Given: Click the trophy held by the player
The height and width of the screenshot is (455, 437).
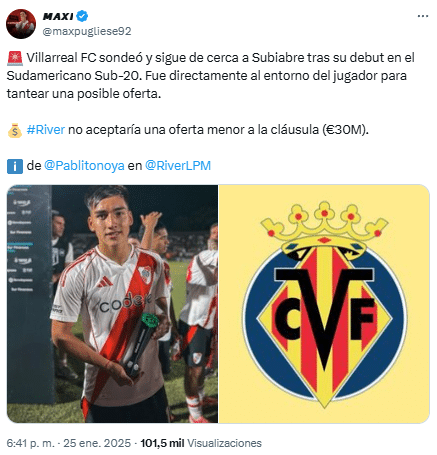Looking at the screenshot, I should (140, 343).
